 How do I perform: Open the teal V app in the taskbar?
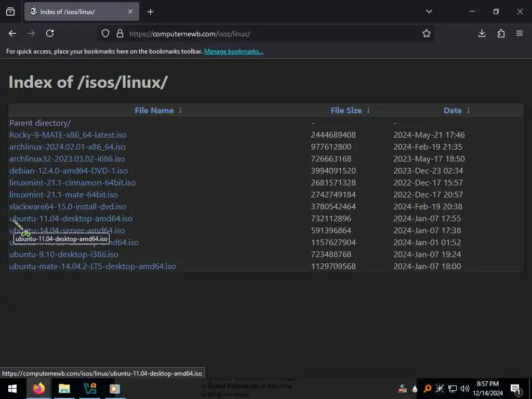click(89, 389)
